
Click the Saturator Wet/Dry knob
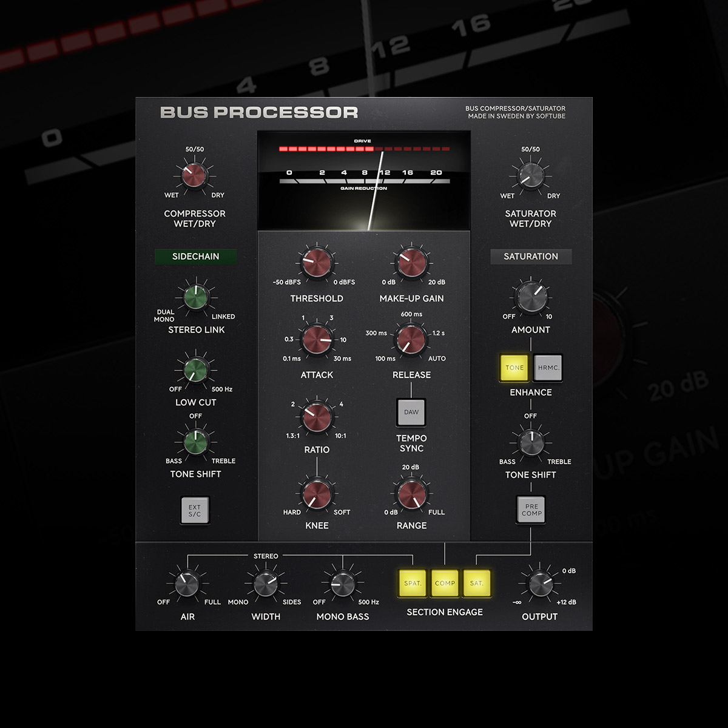click(x=530, y=175)
